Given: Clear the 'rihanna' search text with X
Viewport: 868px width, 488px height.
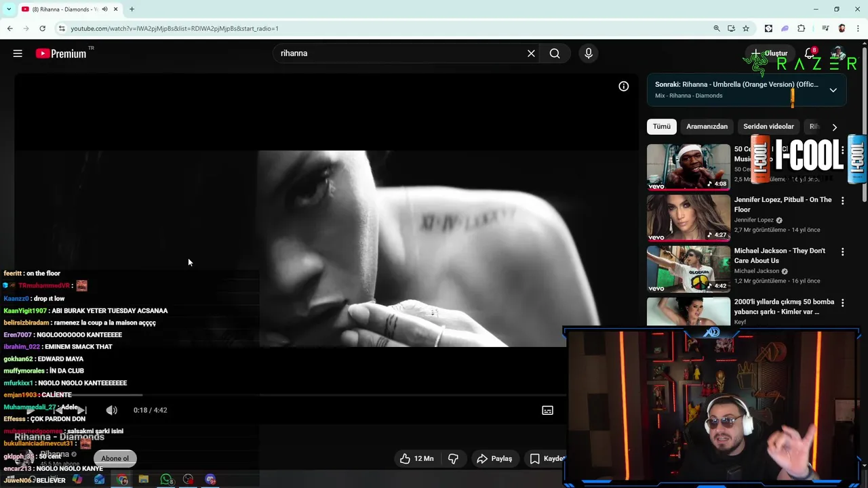Looking at the screenshot, I should click(x=531, y=54).
